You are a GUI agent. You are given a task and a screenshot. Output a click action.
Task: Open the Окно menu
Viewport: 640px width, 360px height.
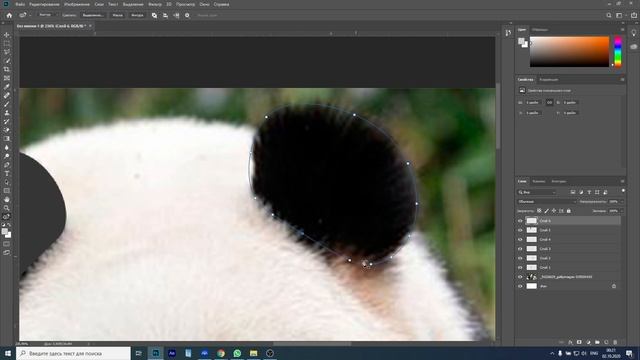coord(204,4)
